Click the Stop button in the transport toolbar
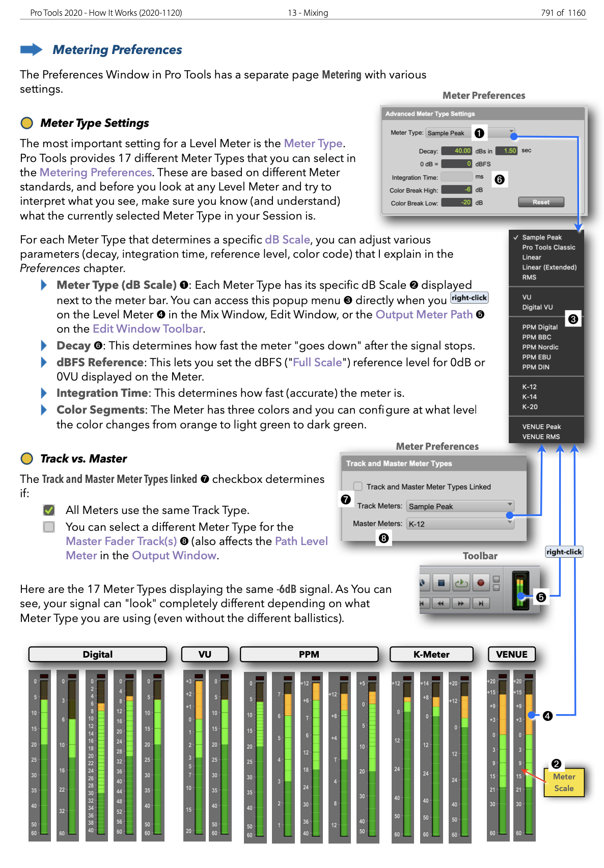The image size is (604, 868). click(441, 583)
